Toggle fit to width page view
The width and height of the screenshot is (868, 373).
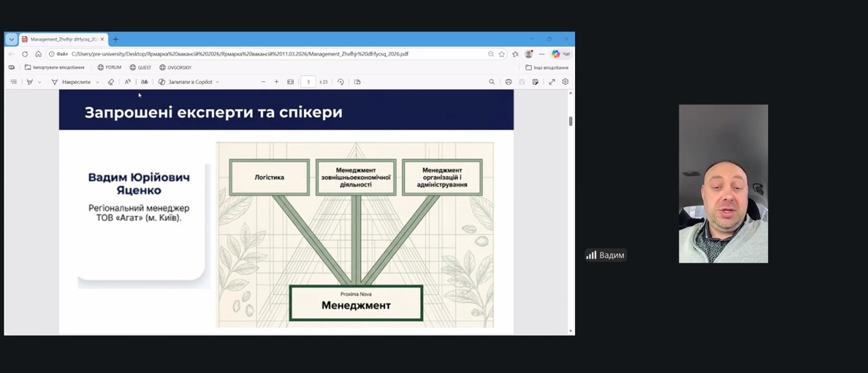tap(290, 82)
